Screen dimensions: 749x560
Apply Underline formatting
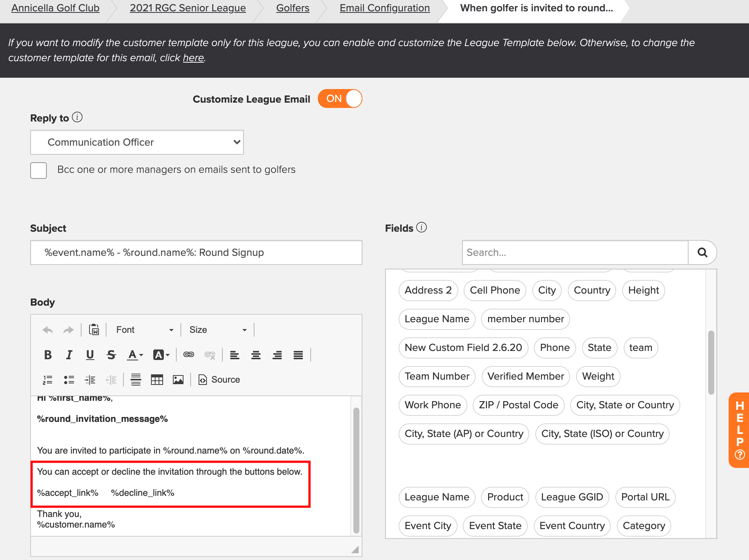pos(90,355)
